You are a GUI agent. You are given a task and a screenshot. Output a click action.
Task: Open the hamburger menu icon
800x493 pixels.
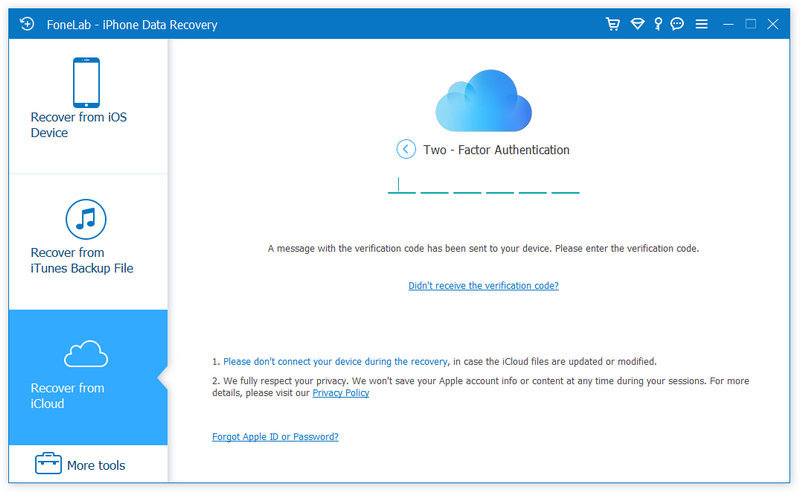click(x=702, y=24)
